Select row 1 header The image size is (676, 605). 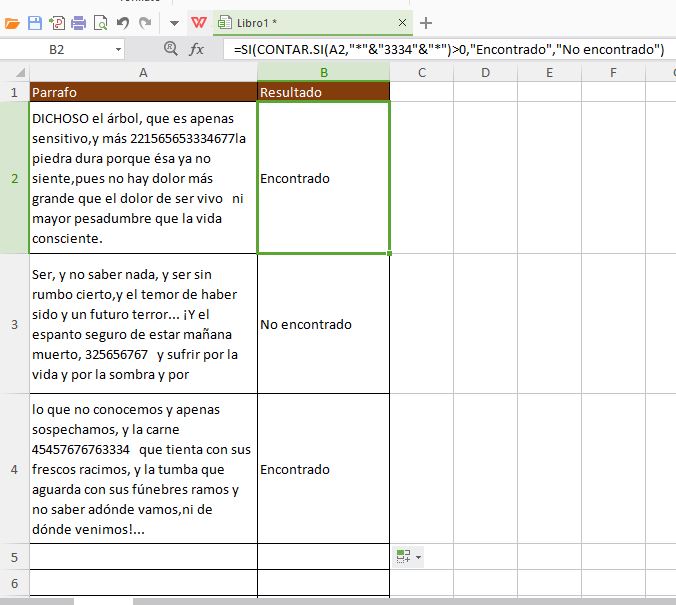pos(15,92)
